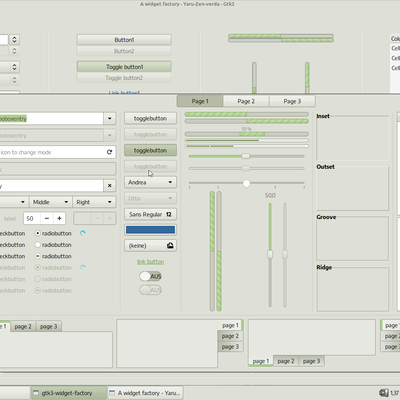Click the vertical slider handle under 50,0
Screen dimensions: 400x400
(x=270, y=254)
